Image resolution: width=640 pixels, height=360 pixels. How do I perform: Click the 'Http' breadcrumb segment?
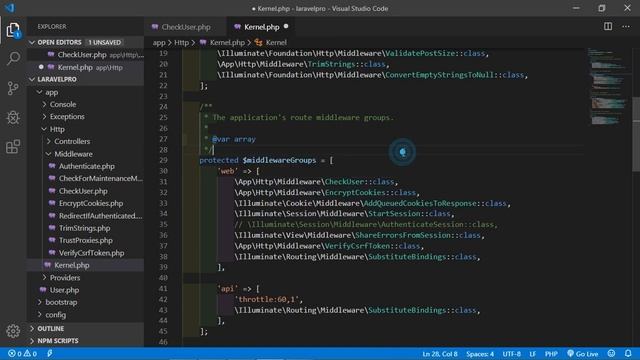tap(181, 42)
